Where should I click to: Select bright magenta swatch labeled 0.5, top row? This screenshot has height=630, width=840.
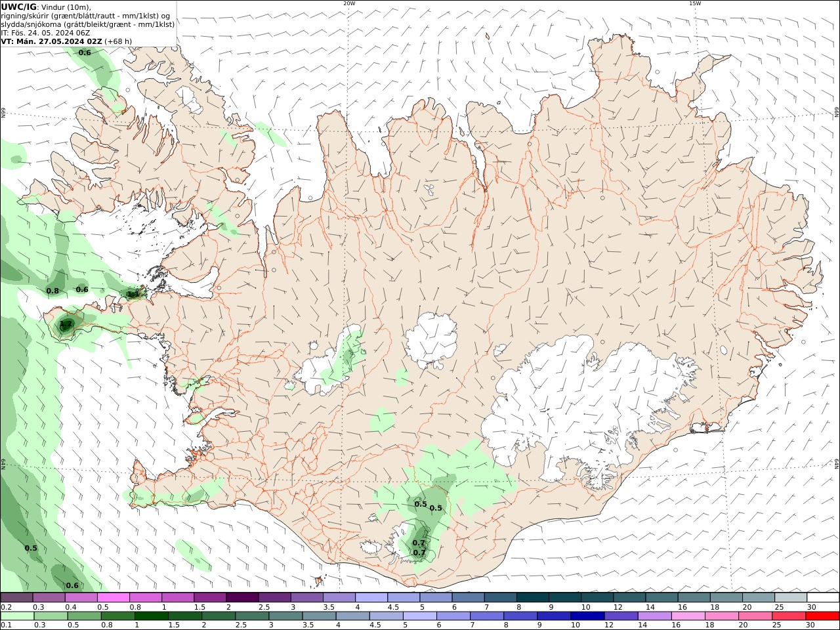(114, 597)
